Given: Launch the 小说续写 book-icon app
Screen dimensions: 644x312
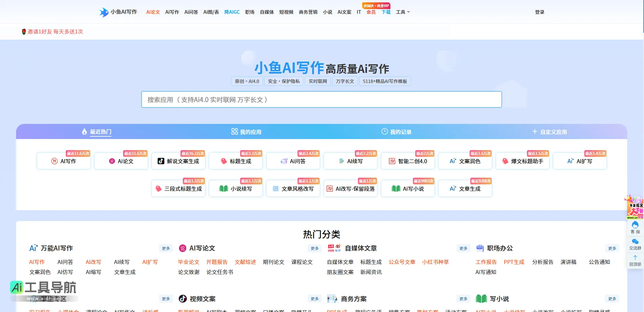Looking at the screenshot, I should 236,189.
